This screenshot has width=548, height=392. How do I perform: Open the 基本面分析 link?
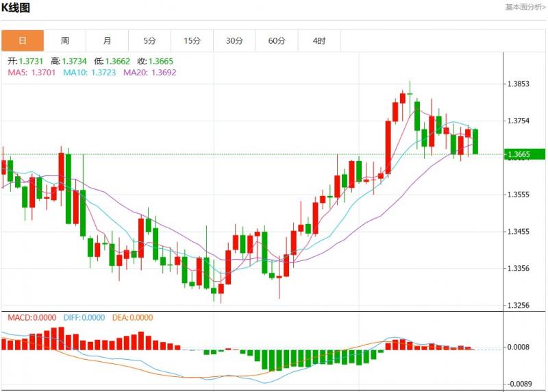coord(525,7)
